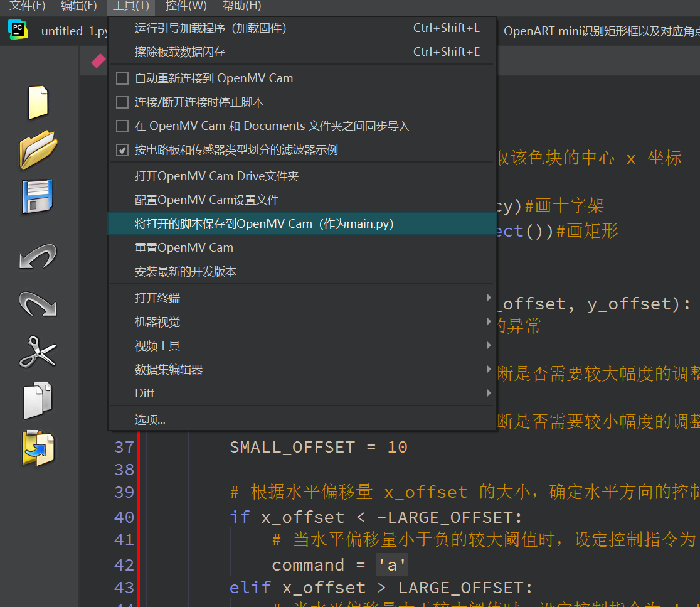
Task: Check the Documents 文件夹之间同步导入 option
Action: 122,126
